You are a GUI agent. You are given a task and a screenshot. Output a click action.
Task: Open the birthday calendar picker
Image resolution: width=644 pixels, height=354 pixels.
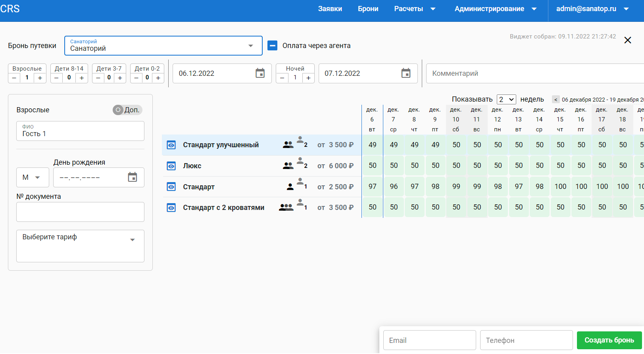(133, 177)
